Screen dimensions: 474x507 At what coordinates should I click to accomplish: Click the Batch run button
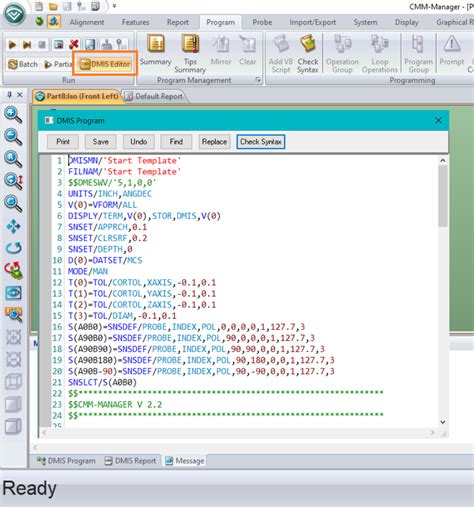pos(23,64)
